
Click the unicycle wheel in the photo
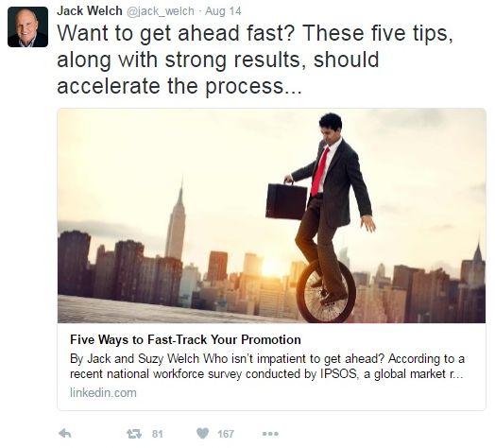pyautogui.click(x=326, y=291)
